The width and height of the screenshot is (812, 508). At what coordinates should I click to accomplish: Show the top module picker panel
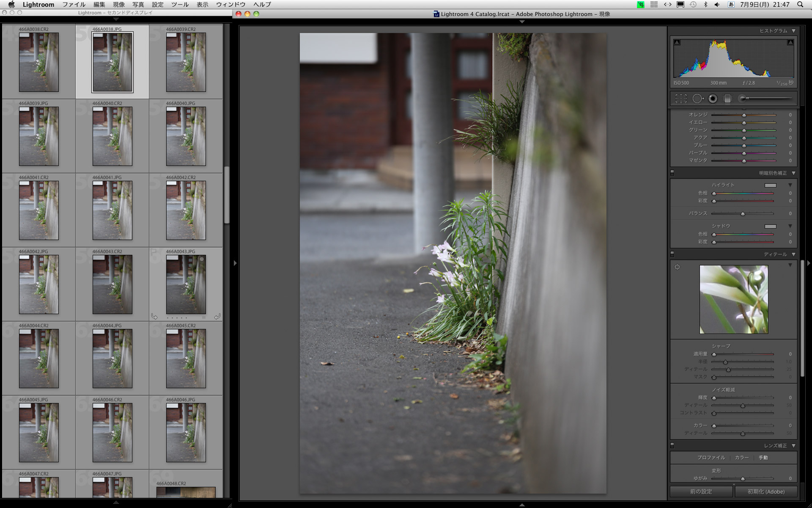tap(522, 22)
